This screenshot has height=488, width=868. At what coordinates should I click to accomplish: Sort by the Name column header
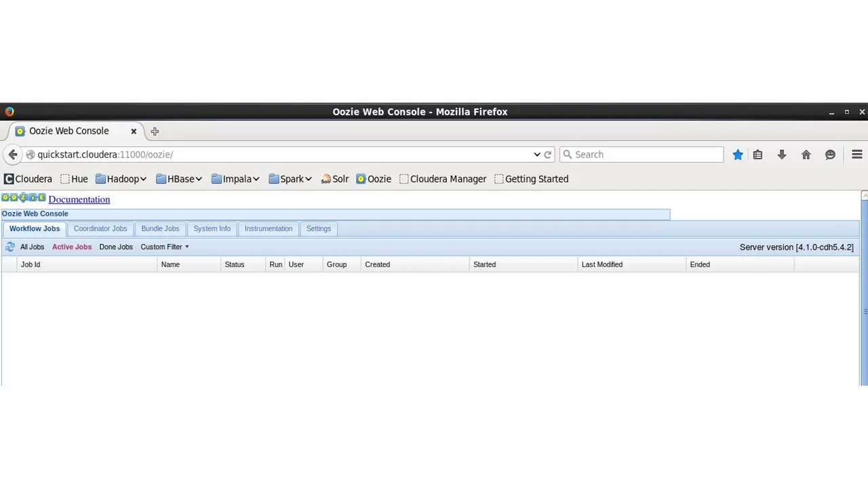[x=189, y=264]
